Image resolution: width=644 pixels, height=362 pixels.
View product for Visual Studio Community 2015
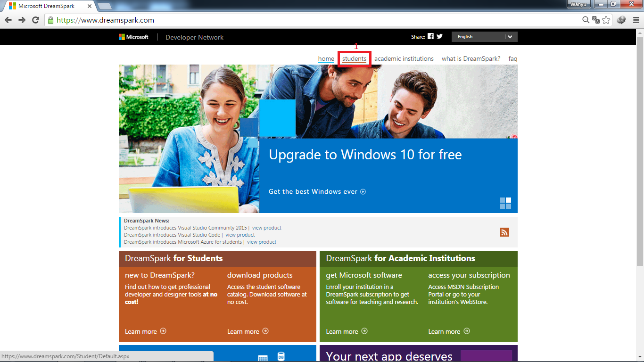266,228
